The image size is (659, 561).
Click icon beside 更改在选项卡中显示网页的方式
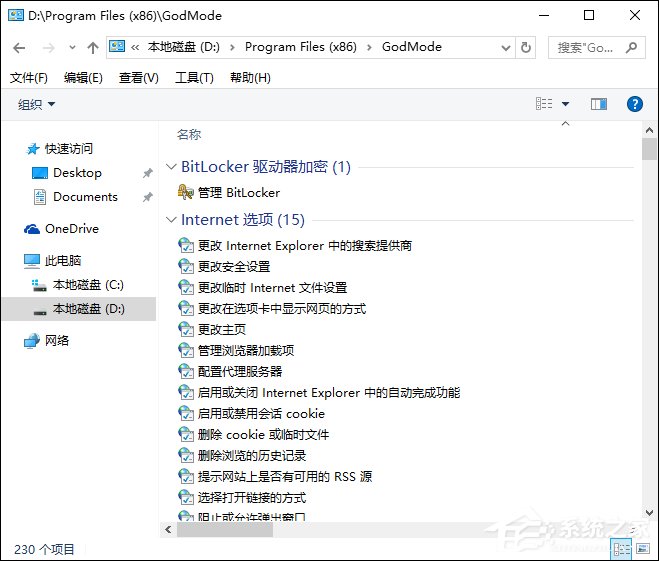(x=185, y=308)
